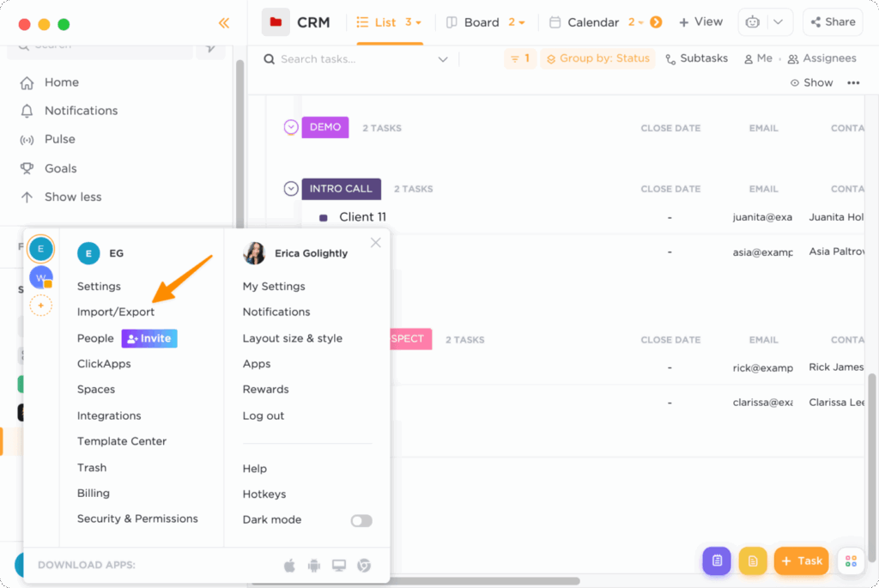Click the red CRM folder icon

click(x=276, y=22)
